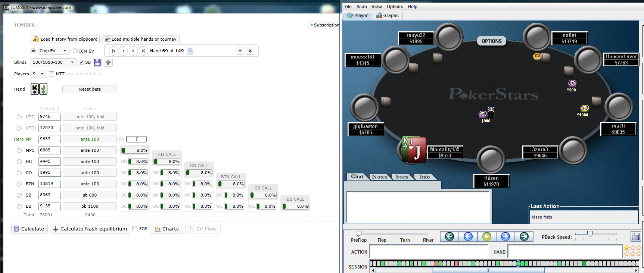
Task: Click the PreFlop street slider handle
Action: (x=358, y=233)
